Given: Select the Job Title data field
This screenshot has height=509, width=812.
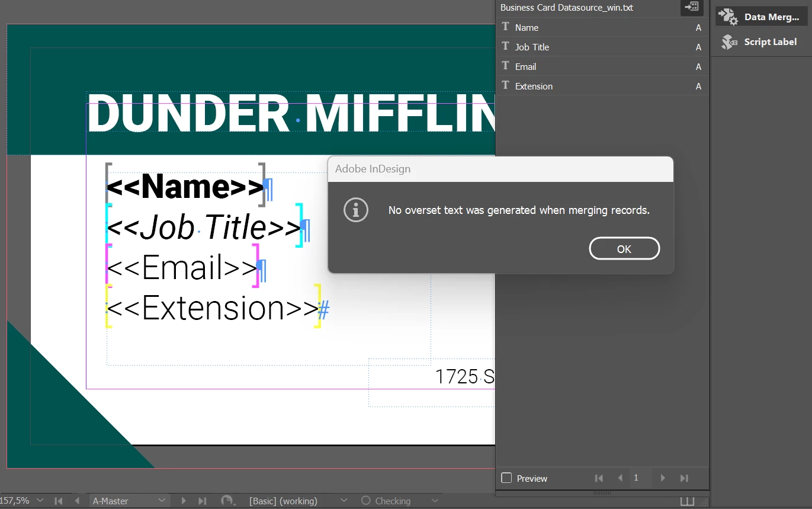Looking at the screenshot, I should (x=602, y=47).
